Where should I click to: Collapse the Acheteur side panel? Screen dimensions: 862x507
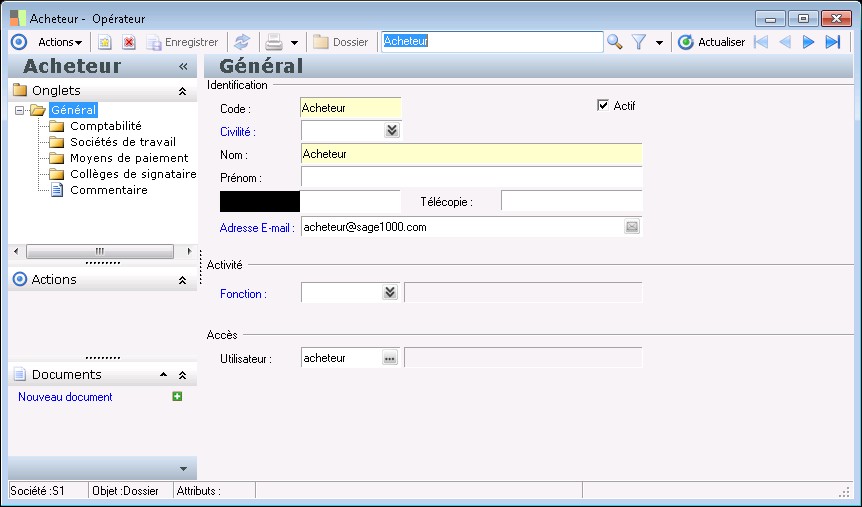pos(183,67)
